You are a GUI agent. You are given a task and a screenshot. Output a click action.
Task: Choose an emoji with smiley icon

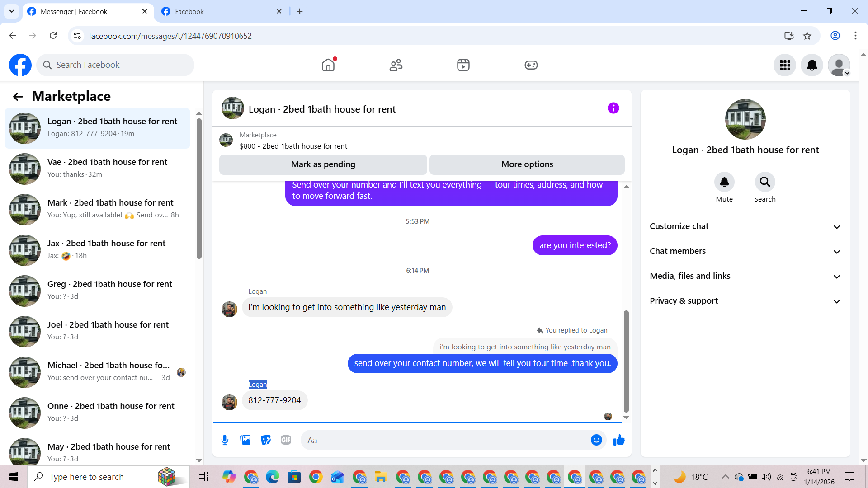[596, 440]
